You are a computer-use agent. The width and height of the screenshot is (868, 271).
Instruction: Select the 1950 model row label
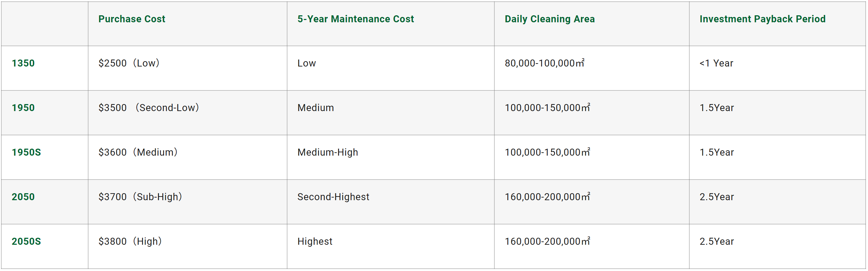pos(23,108)
